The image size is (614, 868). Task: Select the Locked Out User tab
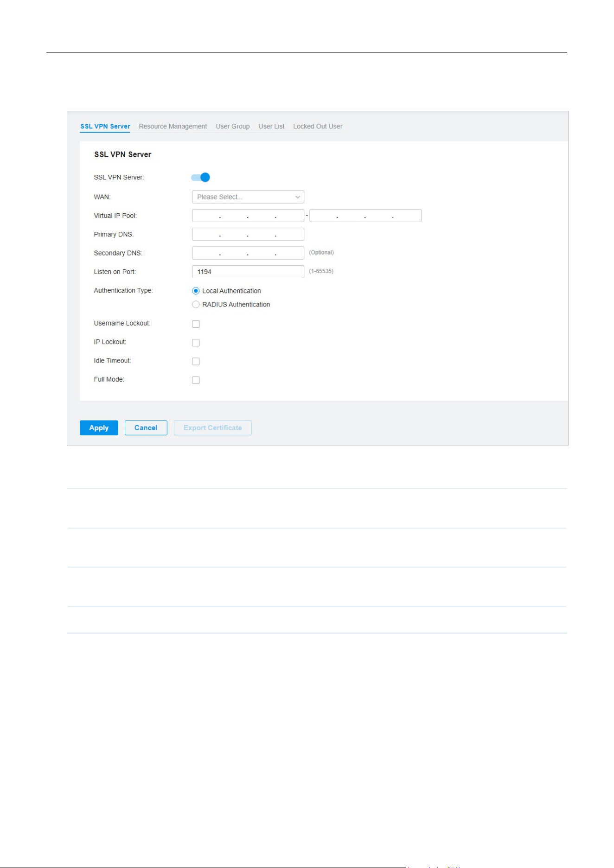[318, 126]
